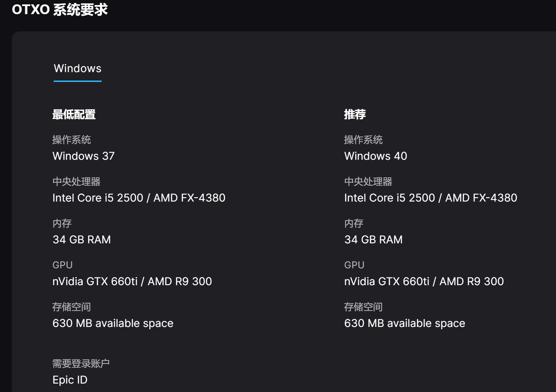Click minimum nVidia GTX 660ti GPU text
556x392 pixels.
[x=132, y=281]
